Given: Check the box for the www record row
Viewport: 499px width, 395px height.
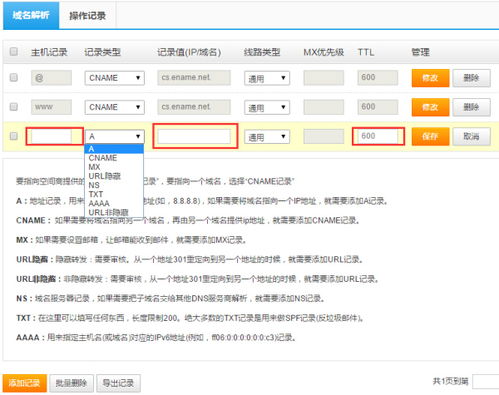Looking at the screenshot, I should (14, 107).
